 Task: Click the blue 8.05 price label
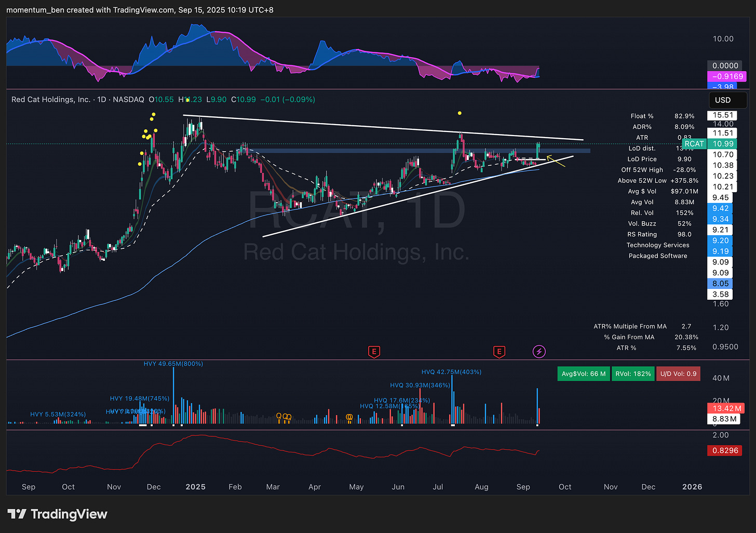[x=721, y=284]
